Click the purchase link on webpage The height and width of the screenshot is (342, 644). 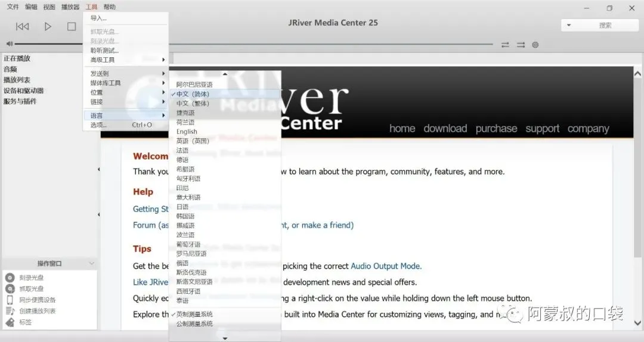click(x=496, y=129)
